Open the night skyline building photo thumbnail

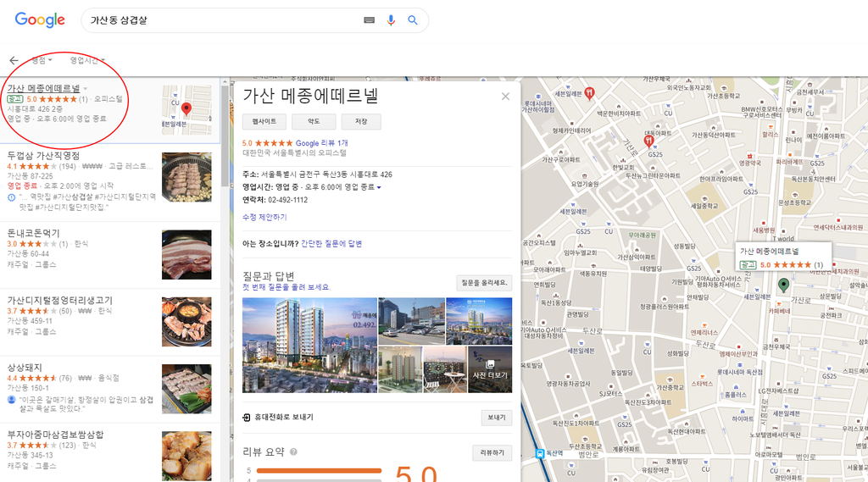click(x=479, y=322)
